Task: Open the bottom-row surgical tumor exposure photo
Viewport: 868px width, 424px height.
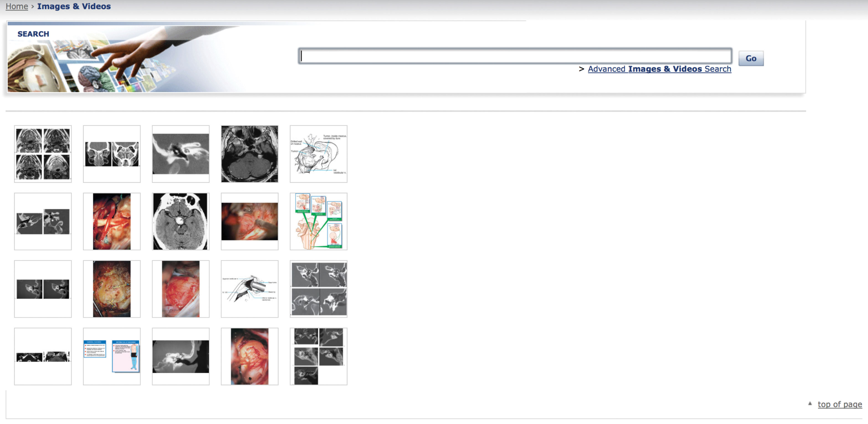Action: point(249,356)
